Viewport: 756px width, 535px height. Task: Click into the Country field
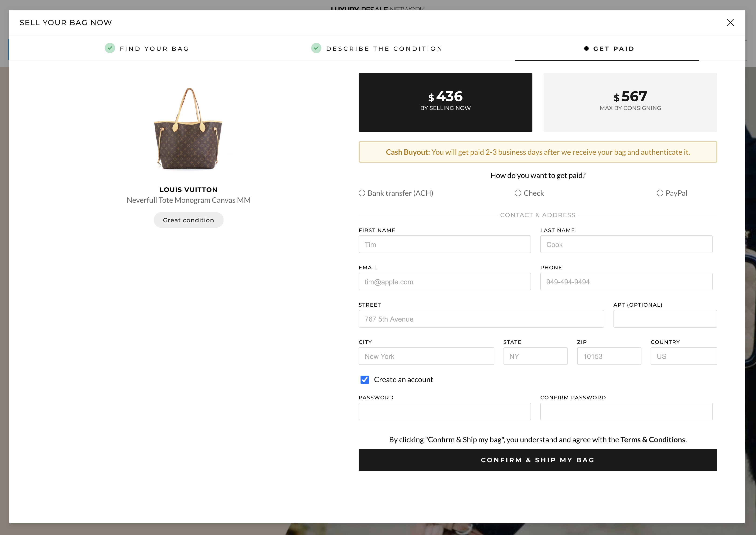684,356
